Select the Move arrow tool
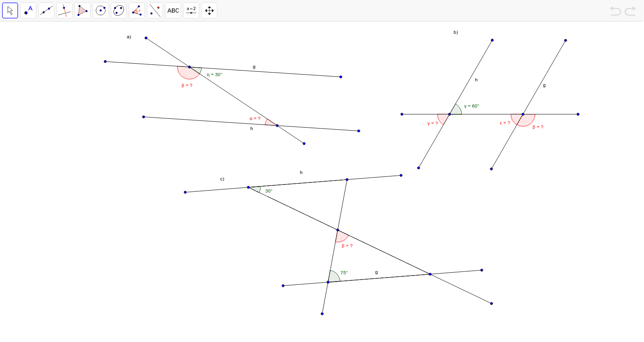This screenshot has height=342, width=644. coord(10,10)
